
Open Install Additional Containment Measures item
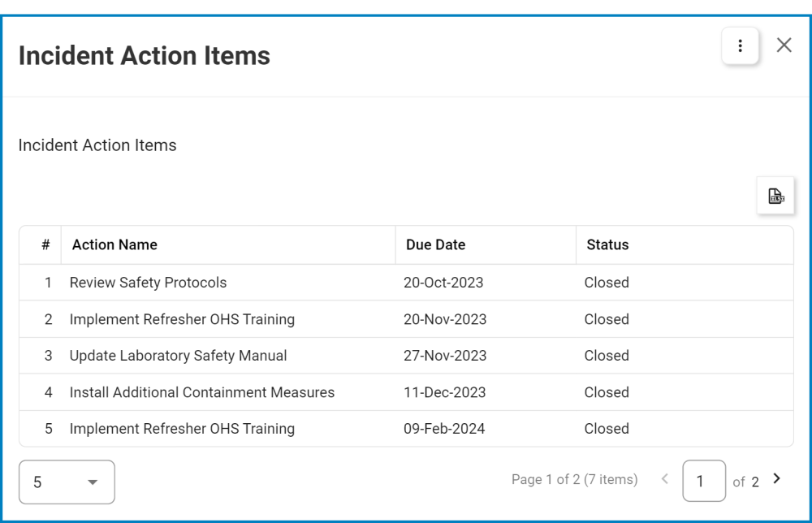pyautogui.click(x=202, y=392)
